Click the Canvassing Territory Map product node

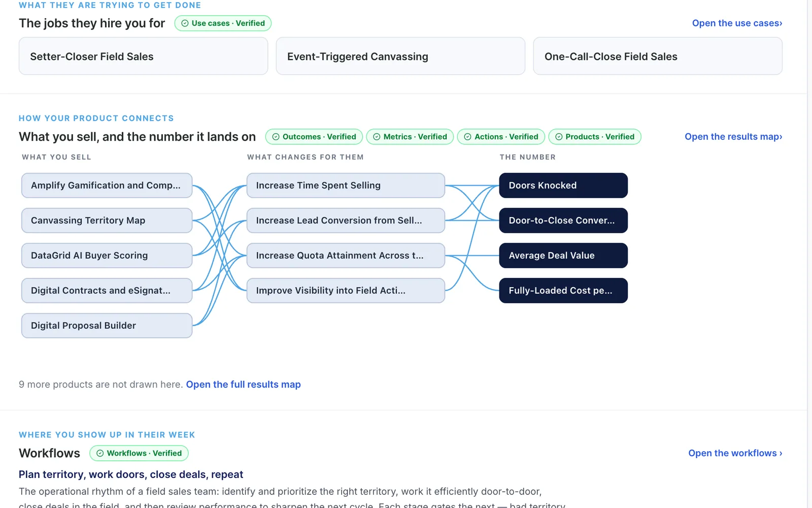tap(107, 220)
